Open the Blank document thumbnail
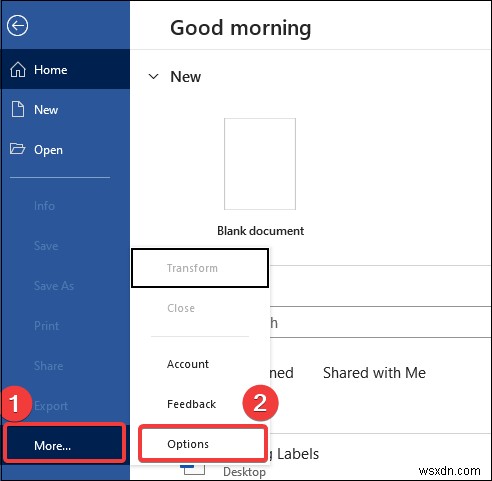The height and width of the screenshot is (481, 492). click(260, 164)
